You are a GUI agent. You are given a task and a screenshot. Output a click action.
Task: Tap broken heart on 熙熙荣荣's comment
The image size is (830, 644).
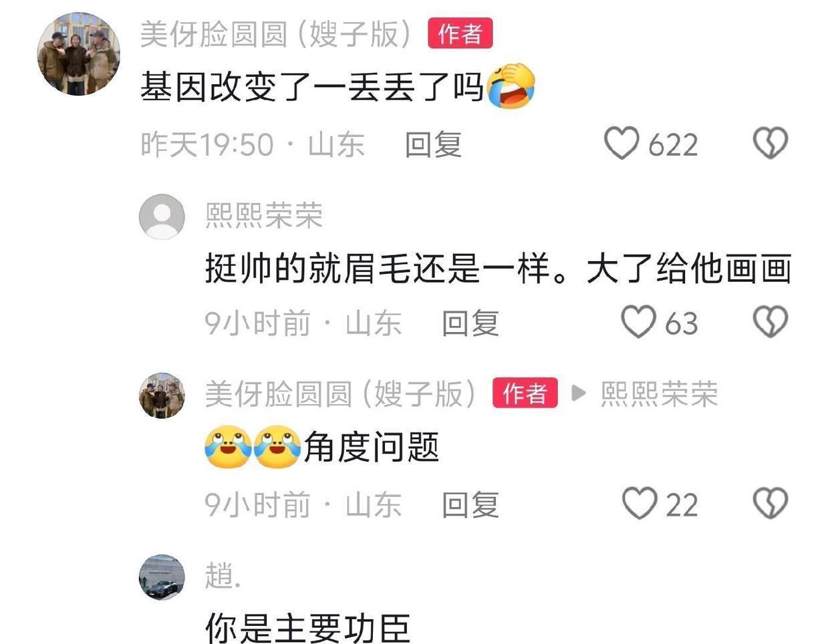[771, 322]
